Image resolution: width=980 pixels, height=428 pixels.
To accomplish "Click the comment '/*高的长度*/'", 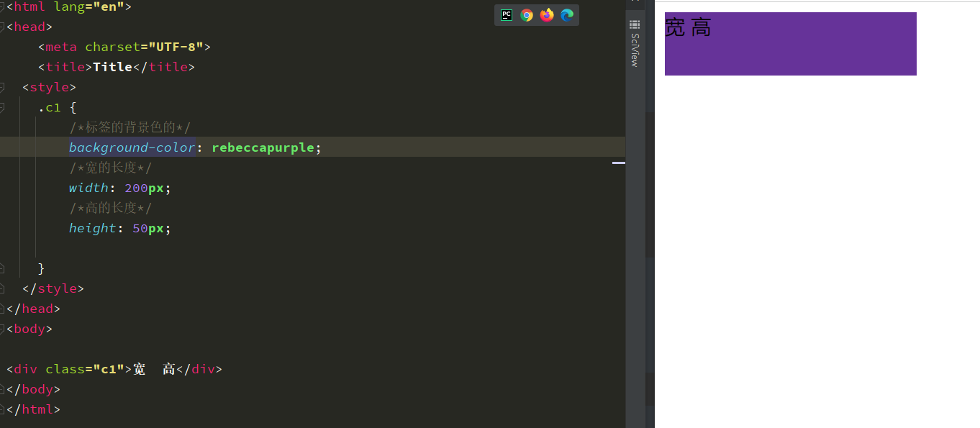I will (x=111, y=208).
